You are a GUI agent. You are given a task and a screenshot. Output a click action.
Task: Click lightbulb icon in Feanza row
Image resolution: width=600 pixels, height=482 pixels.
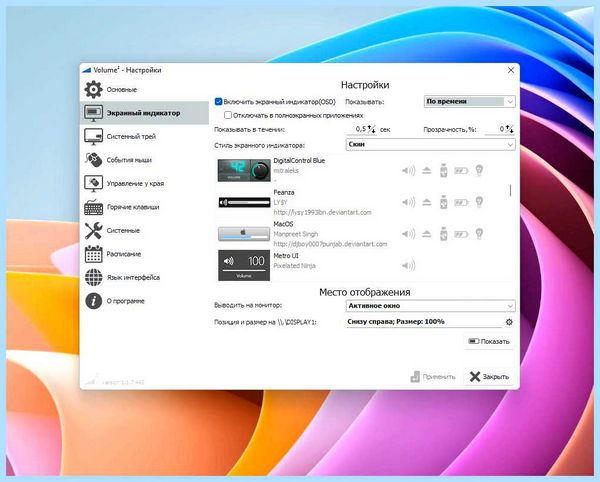(x=479, y=202)
